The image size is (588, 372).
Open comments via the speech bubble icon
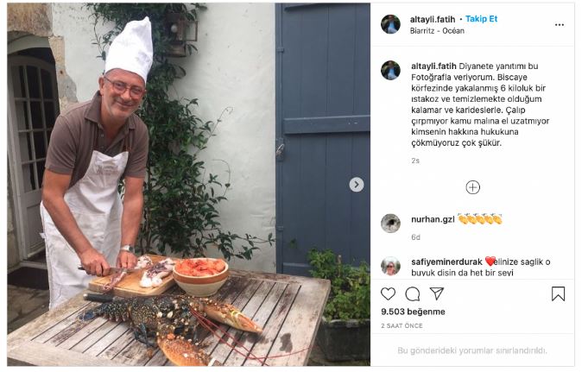[412, 294]
